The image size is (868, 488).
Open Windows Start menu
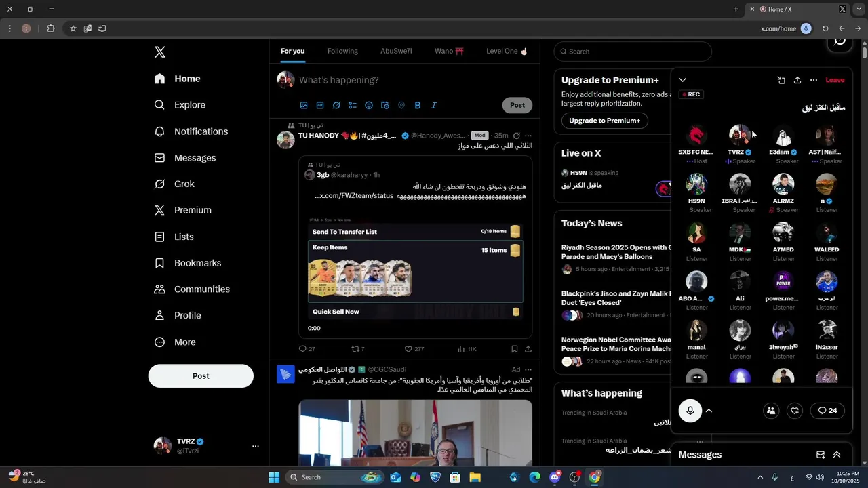(274, 477)
